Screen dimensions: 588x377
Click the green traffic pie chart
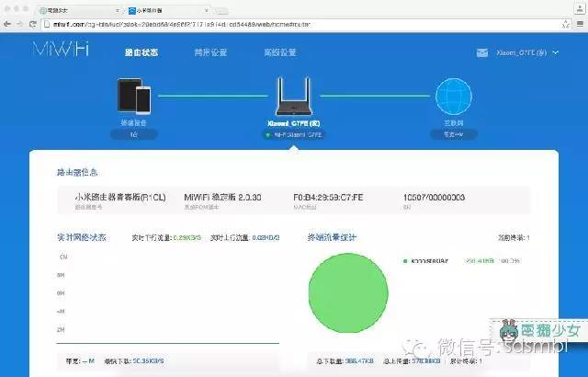(348, 293)
